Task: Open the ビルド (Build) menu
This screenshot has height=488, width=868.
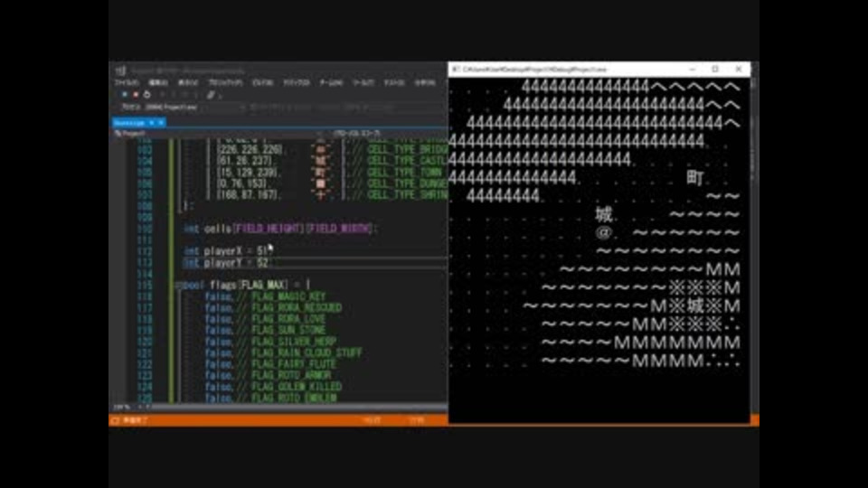Action: click(262, 82)
